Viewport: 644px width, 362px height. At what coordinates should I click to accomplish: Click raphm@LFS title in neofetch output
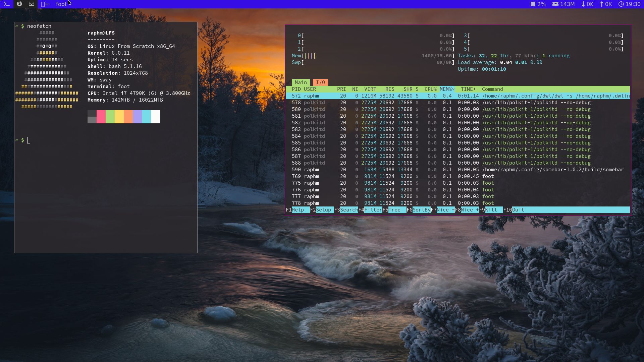point(101,33)
